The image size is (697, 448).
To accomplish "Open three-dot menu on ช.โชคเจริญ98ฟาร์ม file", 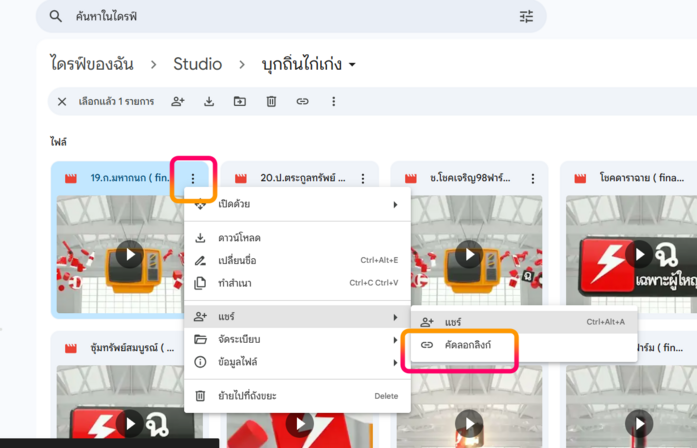I will coord(532,179).
